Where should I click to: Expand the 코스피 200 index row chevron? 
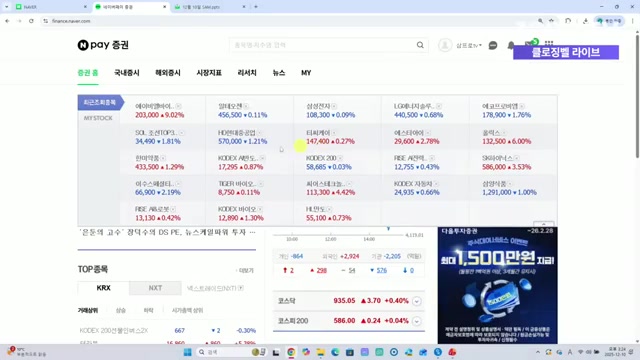[x=416, y=321]
